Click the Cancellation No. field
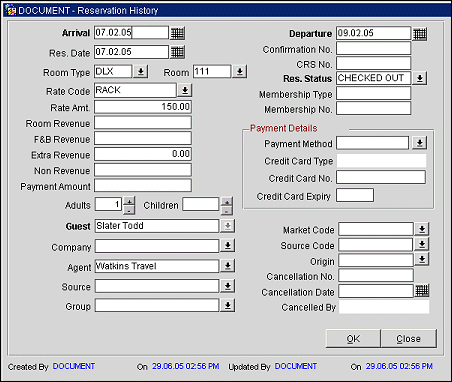452x382 pixels. point(376,276)
